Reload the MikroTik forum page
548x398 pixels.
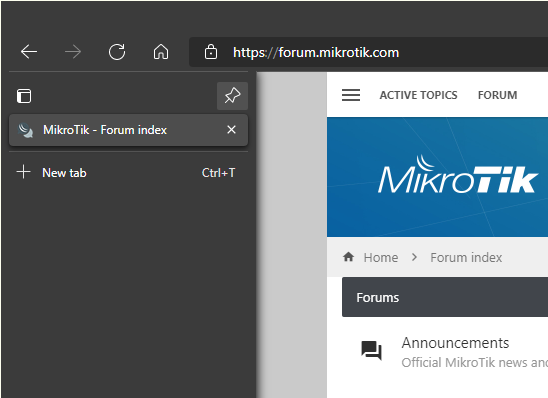(117, 52)
